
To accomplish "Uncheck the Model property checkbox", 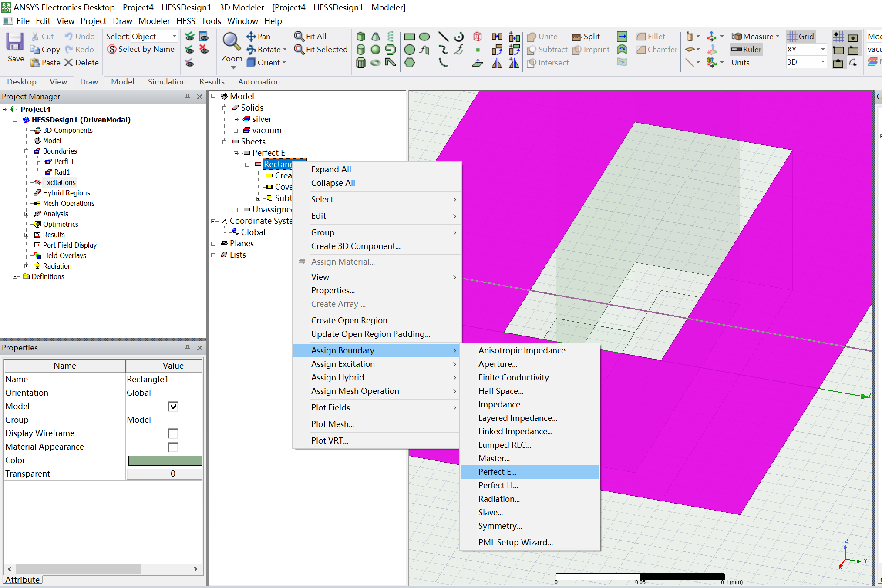I will [x=173, y=407].
